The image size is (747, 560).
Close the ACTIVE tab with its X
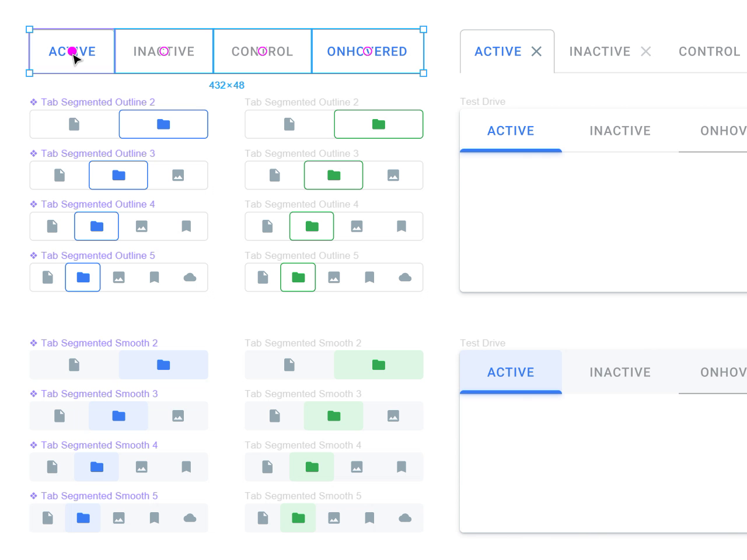click(536, 51)
